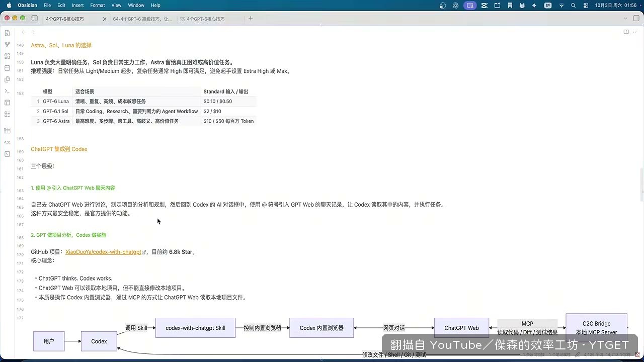Click the template layout icon in ribbon
The height and width of the screenshot is (362, 644).
(7, 103)
